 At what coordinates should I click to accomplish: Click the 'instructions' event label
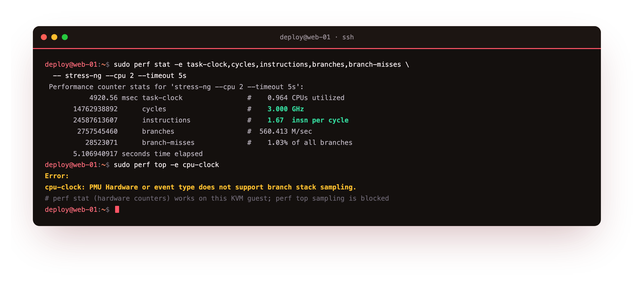[x=166, y=120]
